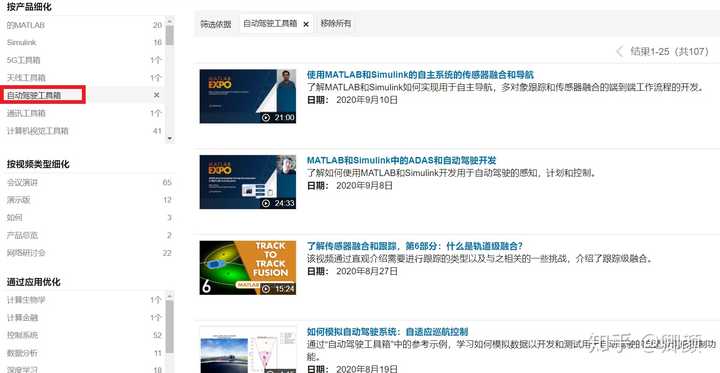Play the 24:33 ADAS video icon
This screenshot has width=720, height=373.
click(266, 203)
